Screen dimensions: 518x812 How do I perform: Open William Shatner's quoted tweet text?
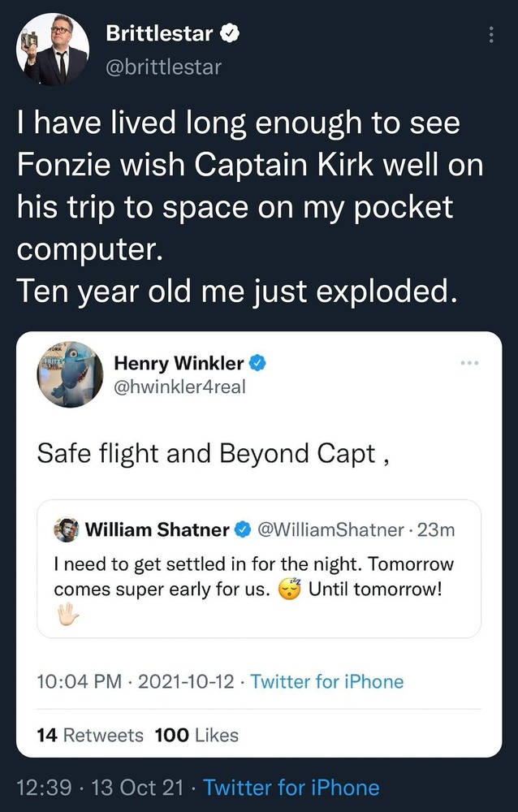pos(253,575)
